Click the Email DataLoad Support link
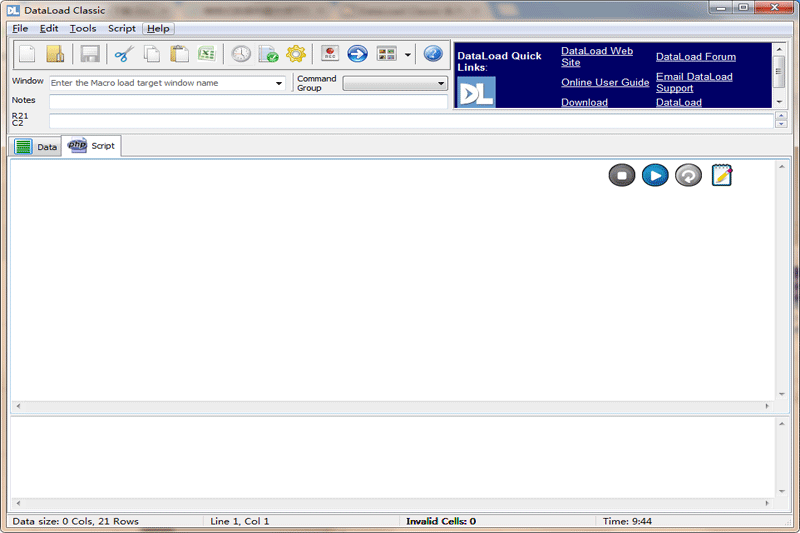 [694, 82]
